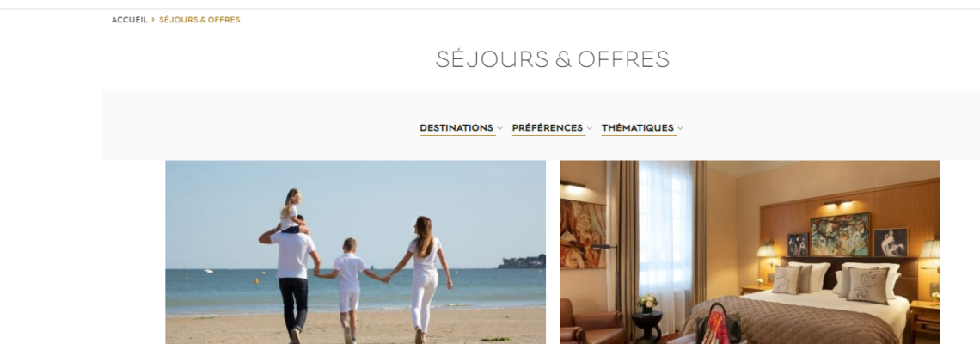Screen dimensions: 980x344
Task: Click the chevron arrow beside PRÉFÉRENCES
Action: 590,128
